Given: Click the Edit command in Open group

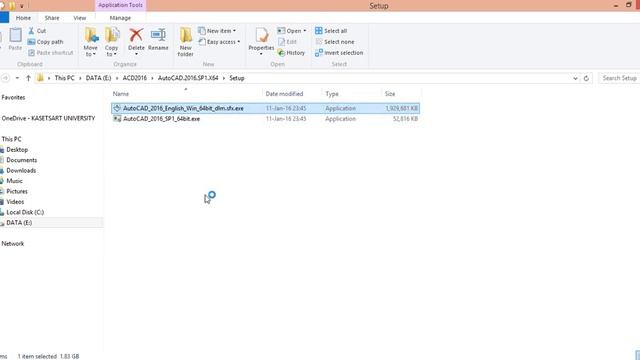Looking at the screenshot, I should [287, 42].
